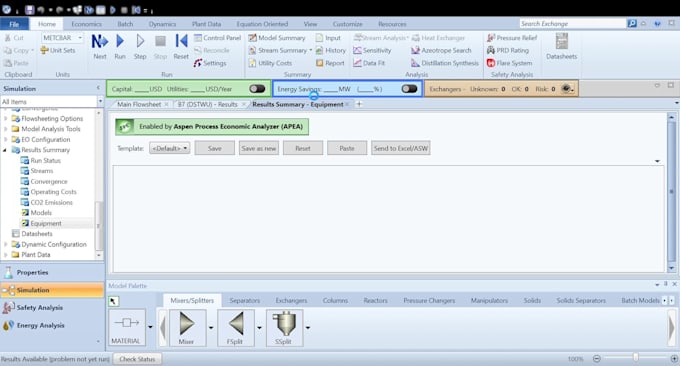
Task: Toggle the Energy Savings switch
Action: tap(409, 89)
